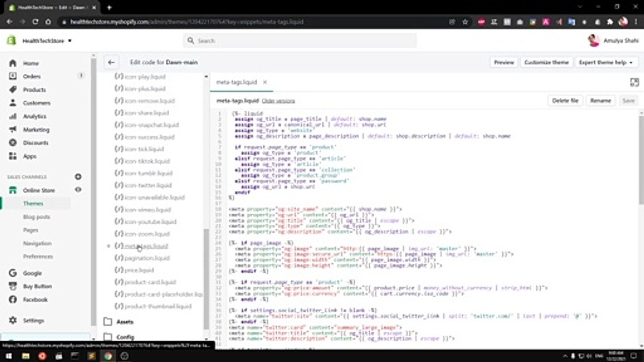Select Pages under Online Store

[x=31, y=230]
